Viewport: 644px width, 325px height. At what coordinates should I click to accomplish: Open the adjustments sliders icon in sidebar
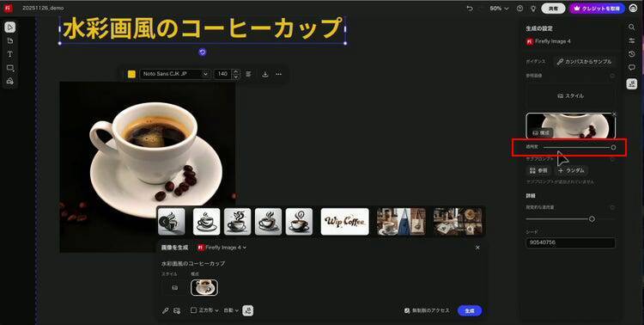[632, 40]
